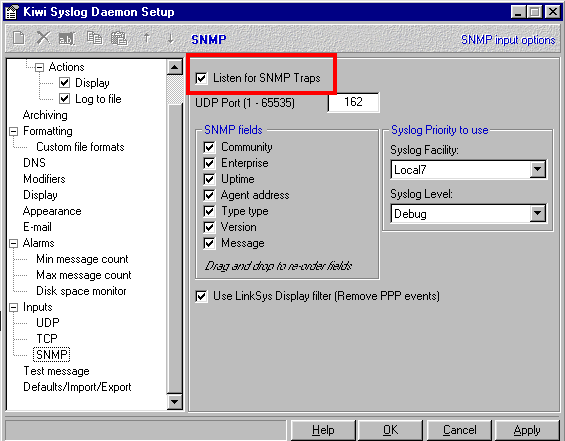
Task: Select Disk space monitor alarm
Action: (81, 291)
